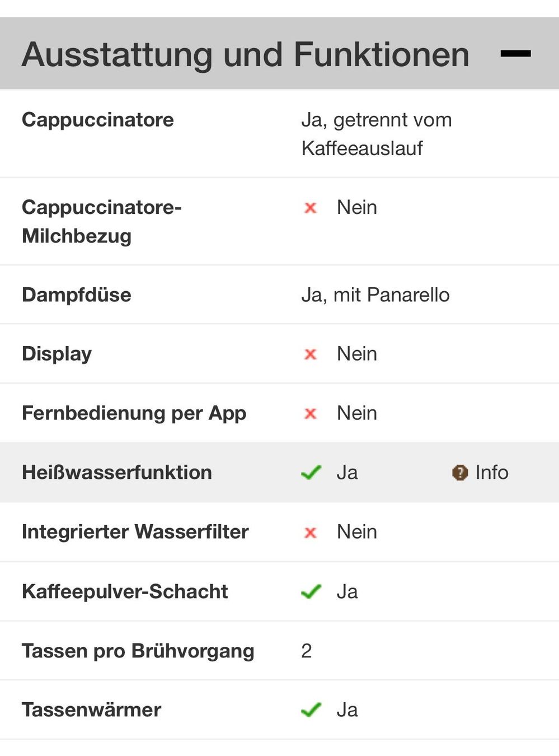
Task: Click the Kaffeepulver-Schacht label
Action: (x=125, y=592)
